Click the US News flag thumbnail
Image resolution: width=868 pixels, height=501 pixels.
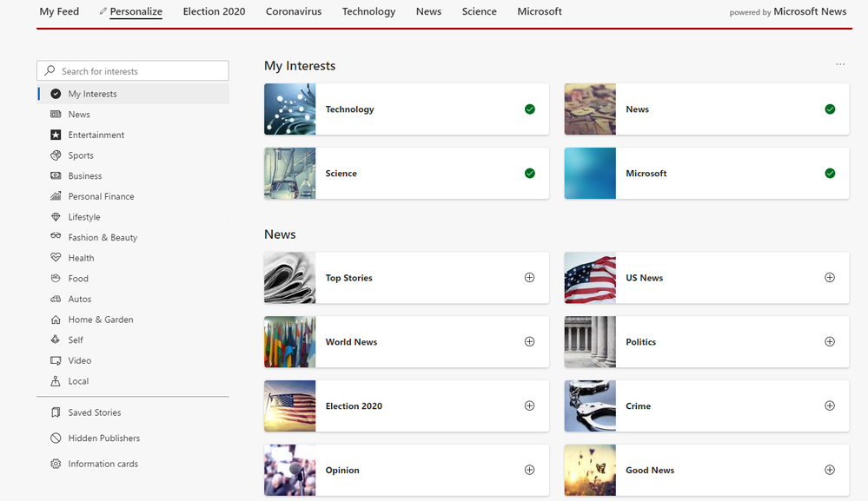pos(590,278)
